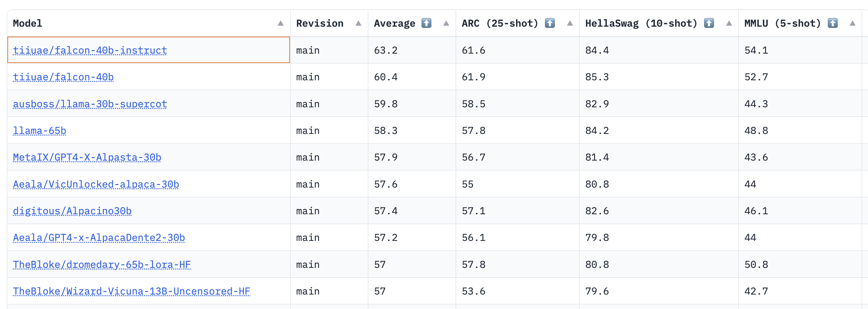Open the MetaIX/GPT4-X-Alpasta-30b model link
The image size is (868, 309).
click(87, 157)
